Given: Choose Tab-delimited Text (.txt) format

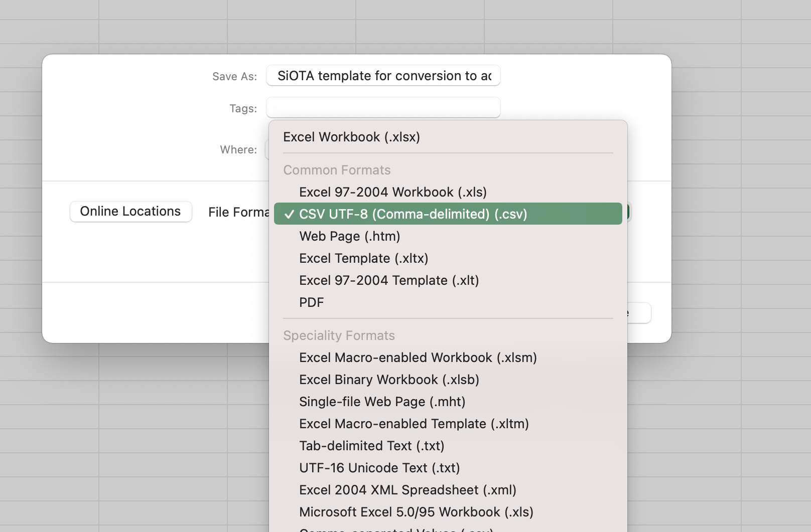Looking at the screenshot, I should point(371,446).
